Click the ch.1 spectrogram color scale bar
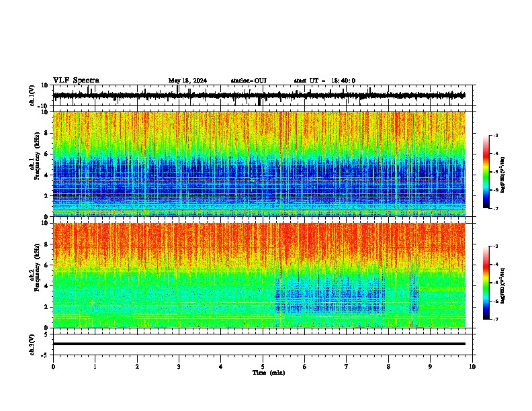Viewport: 532px width, 411px height. (x=486, y=172)
